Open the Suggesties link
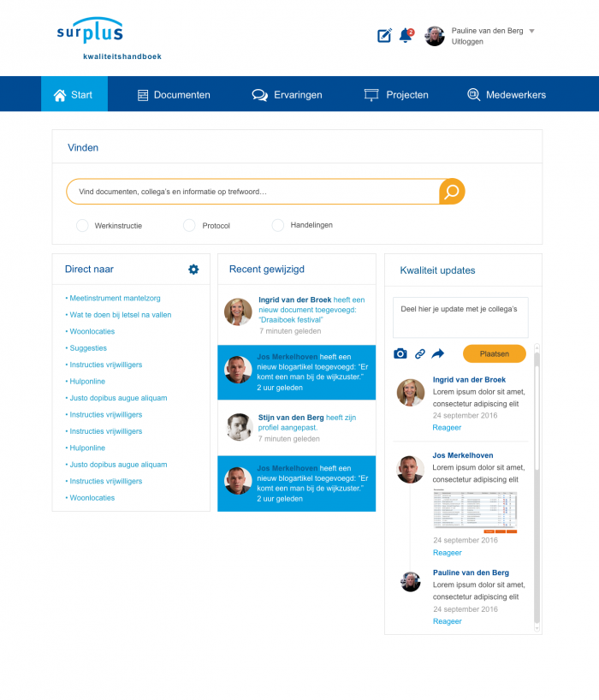 point(88,348)
